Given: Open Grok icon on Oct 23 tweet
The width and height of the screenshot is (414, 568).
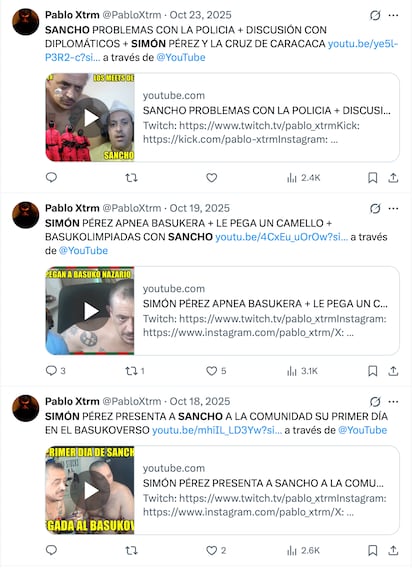Looking at the screenshot, I should click(x=375, y=15).
